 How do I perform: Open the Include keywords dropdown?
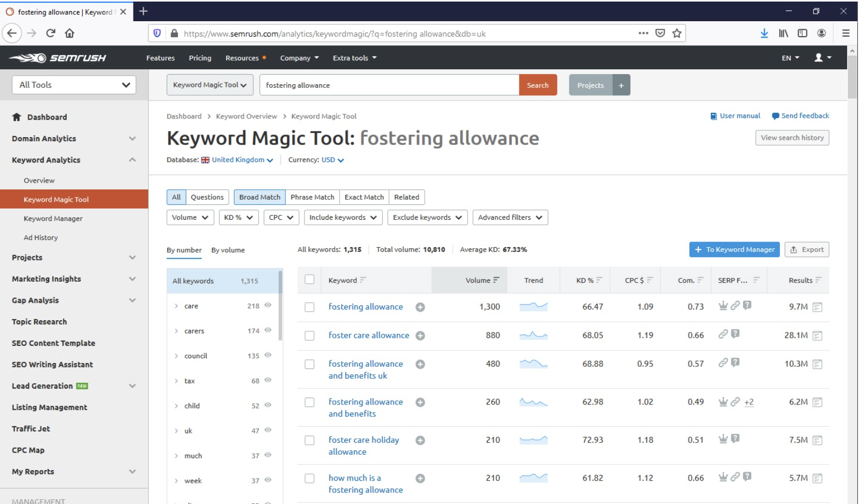tap(343, 218)
